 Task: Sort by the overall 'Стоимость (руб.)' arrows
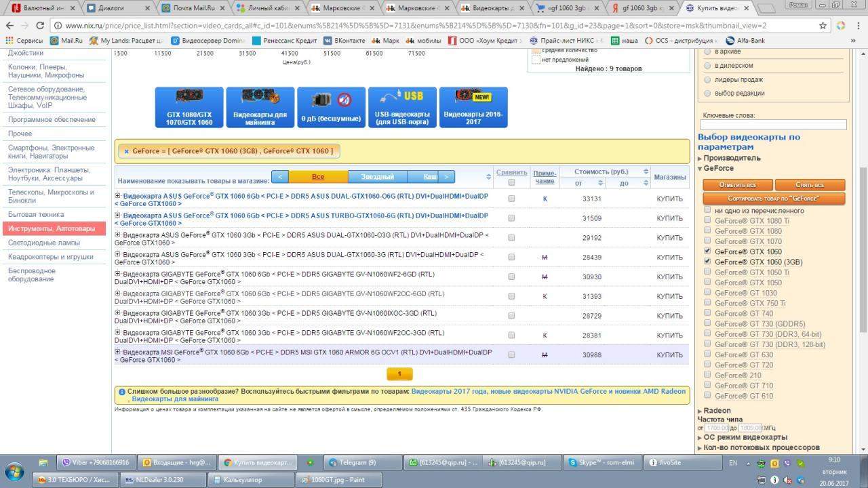[646, 171]
